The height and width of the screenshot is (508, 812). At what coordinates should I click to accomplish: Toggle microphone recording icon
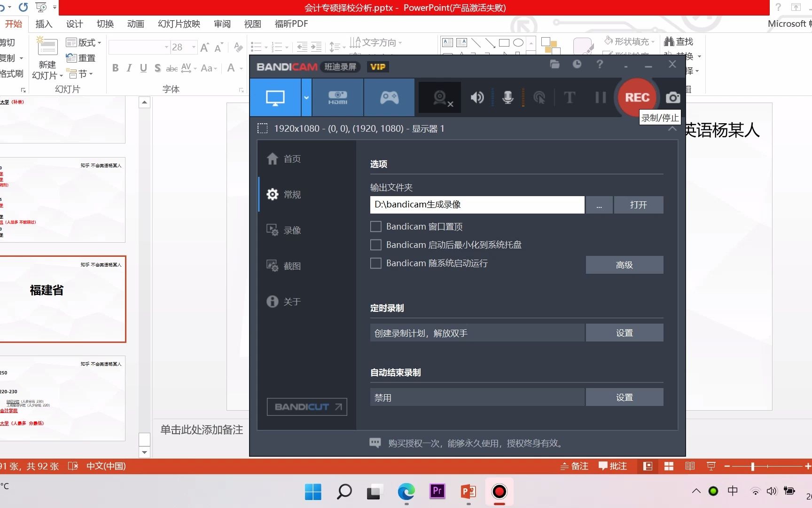508,97
